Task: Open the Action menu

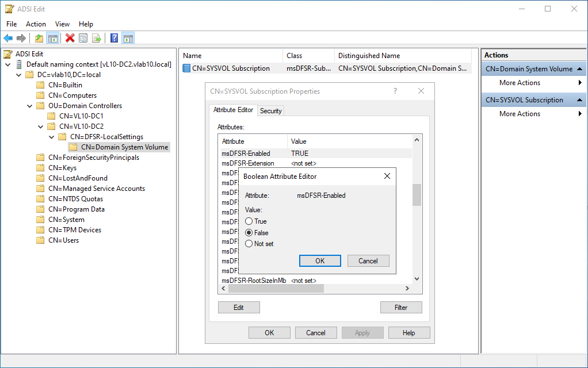Action: click(x=36, y=24)
